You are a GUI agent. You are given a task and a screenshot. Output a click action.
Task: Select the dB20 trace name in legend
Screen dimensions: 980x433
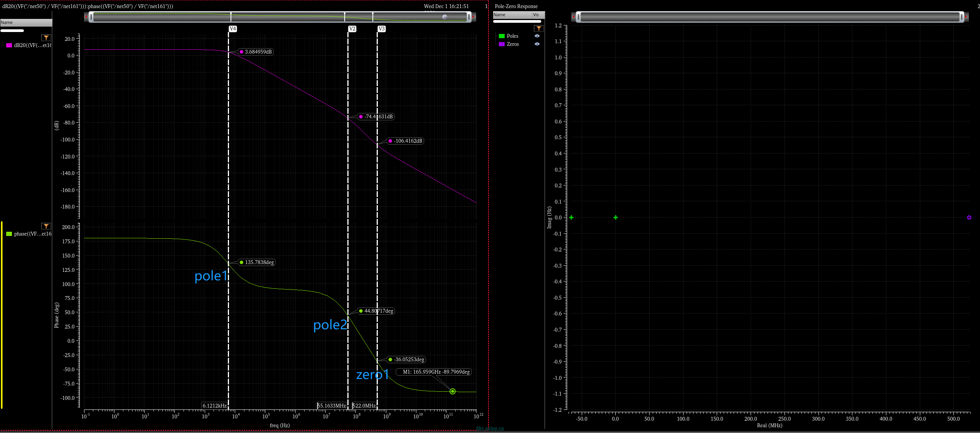(33, 45)
